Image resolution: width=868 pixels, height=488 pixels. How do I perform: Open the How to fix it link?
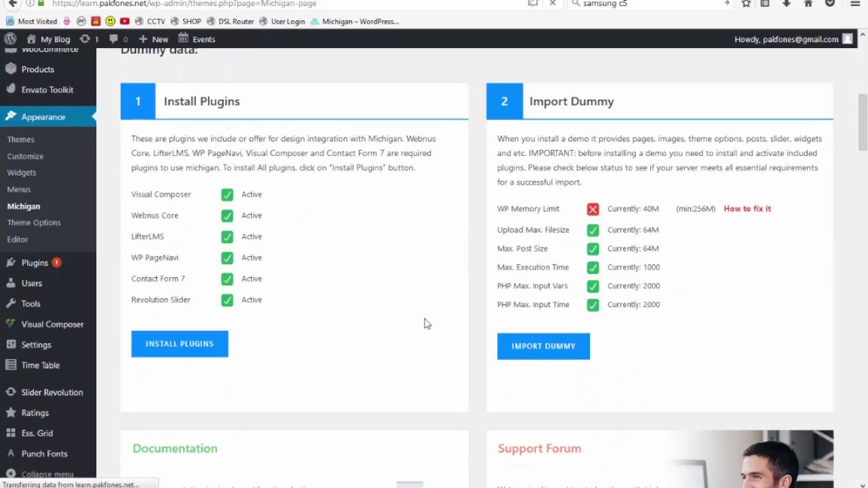click(747, 209)
